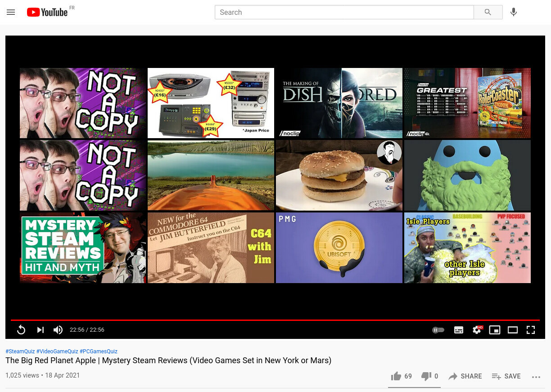Image resolution: width=551 pixels, height=392 pixels.
Task: Replay the finished video
Action: 21,330
